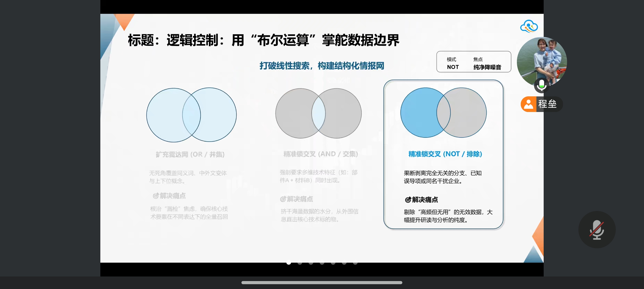Select the third slide pagination dot
This screenshot has width=644, height=289.
[x=311, y=262]
